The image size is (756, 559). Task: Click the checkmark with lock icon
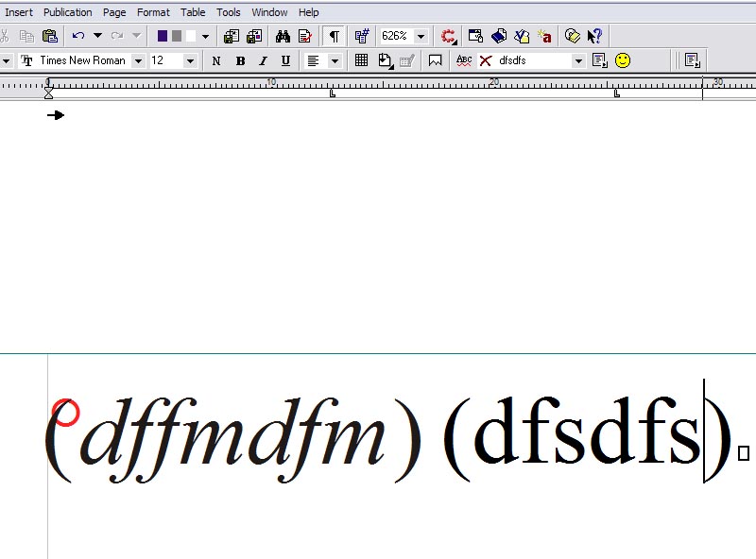(522, 36)
